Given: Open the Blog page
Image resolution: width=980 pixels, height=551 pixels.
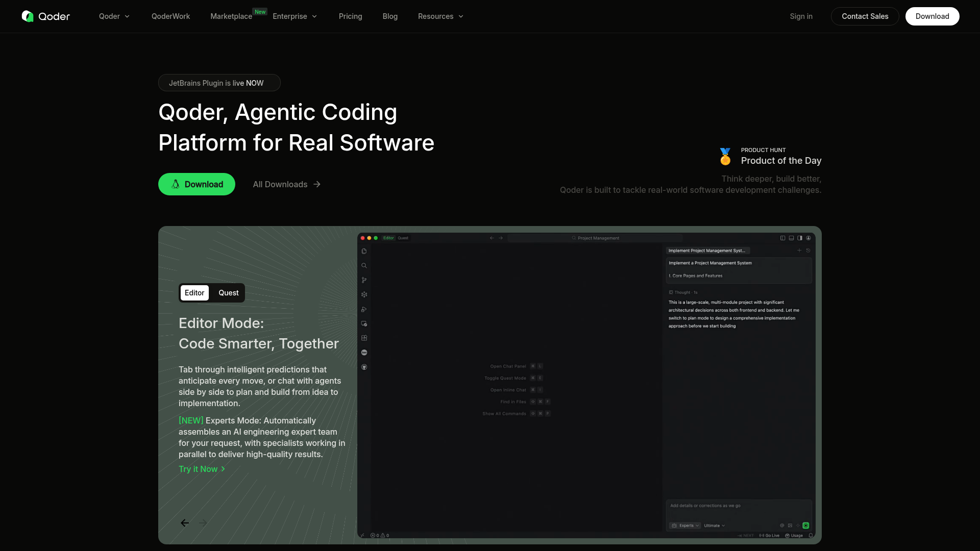Looking at the screenshot, I should [x=390, y=16].
